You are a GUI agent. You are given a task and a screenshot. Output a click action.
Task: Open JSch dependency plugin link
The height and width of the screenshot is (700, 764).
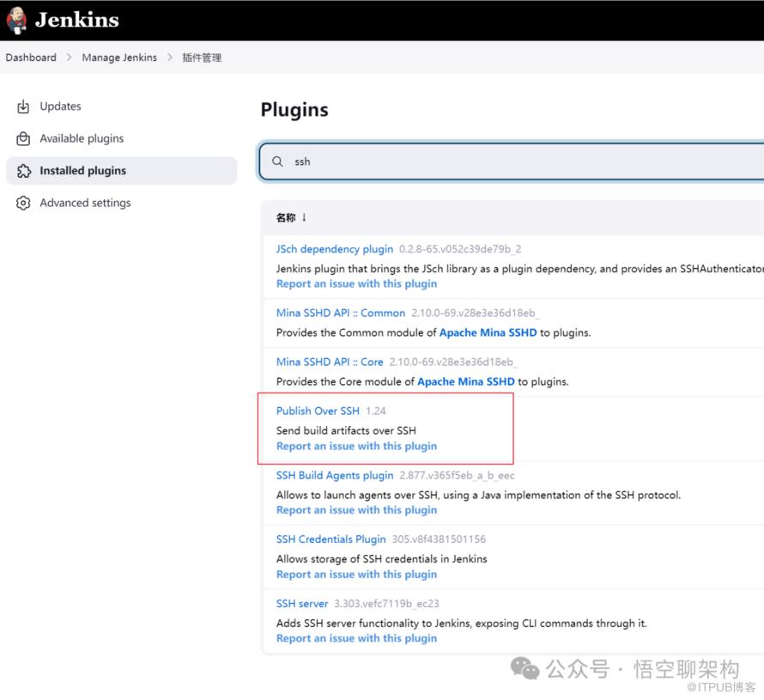click(x=334, y=249)
